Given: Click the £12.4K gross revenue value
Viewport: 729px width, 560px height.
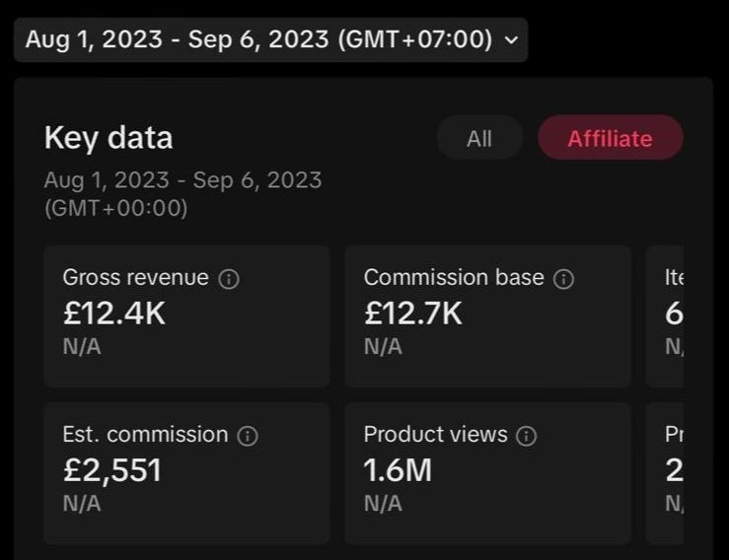Looking at the screenshot, I should click(114, 314).
